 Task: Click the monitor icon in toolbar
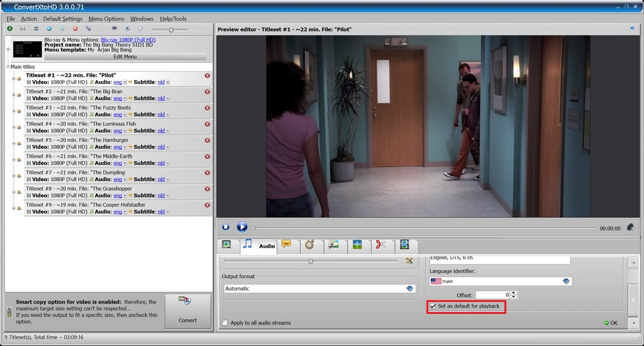point(114,29)
